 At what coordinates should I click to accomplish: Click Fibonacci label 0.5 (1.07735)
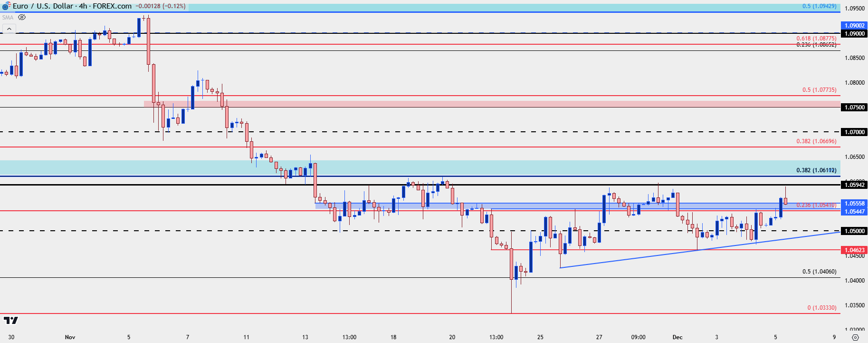pyautogui.click(x=819, y=89)
